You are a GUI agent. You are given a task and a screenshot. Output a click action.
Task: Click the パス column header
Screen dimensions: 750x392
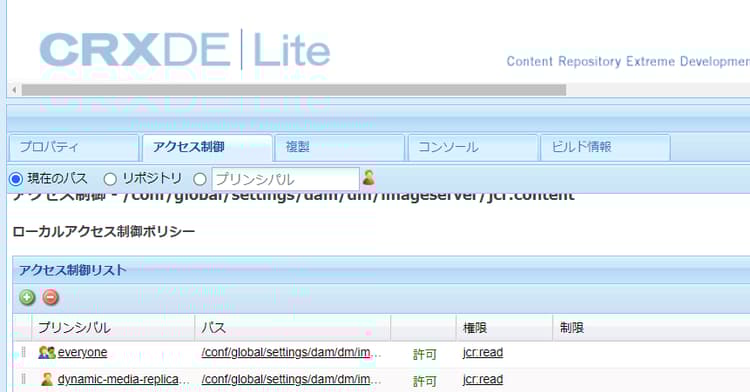(292, 328)
